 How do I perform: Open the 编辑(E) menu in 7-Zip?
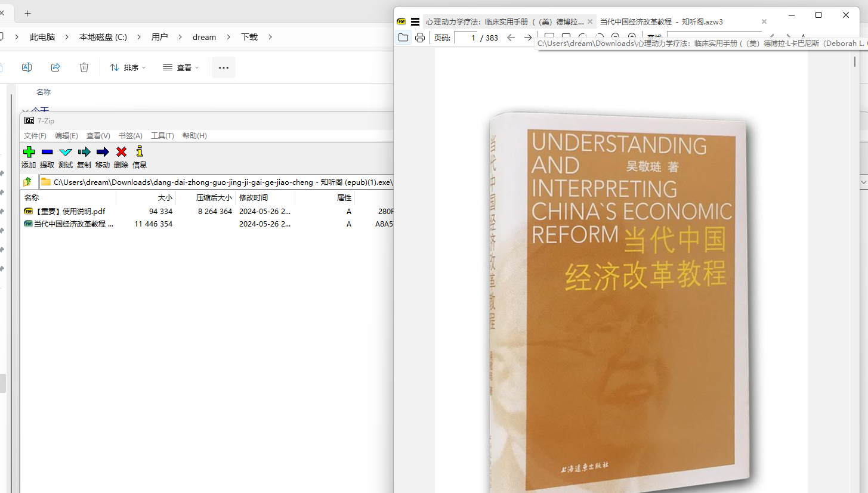pos(66,136)
